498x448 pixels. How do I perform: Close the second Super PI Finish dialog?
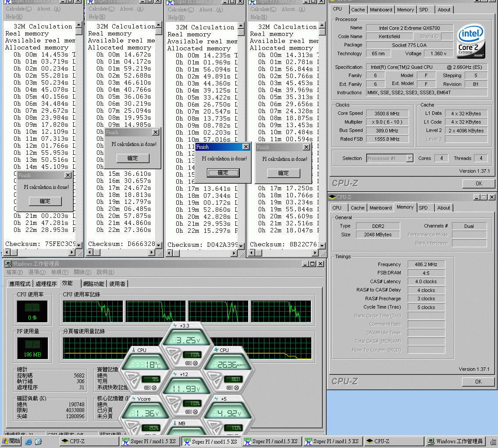point(156,132)
